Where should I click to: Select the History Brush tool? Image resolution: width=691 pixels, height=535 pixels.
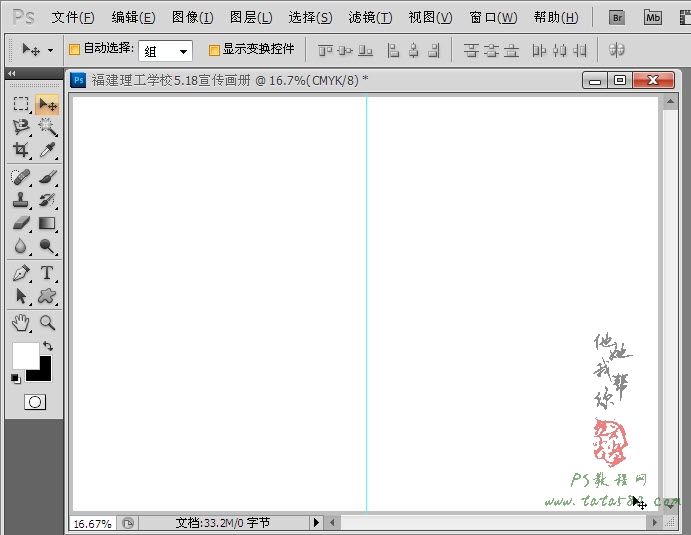click(x=47, y=200)
